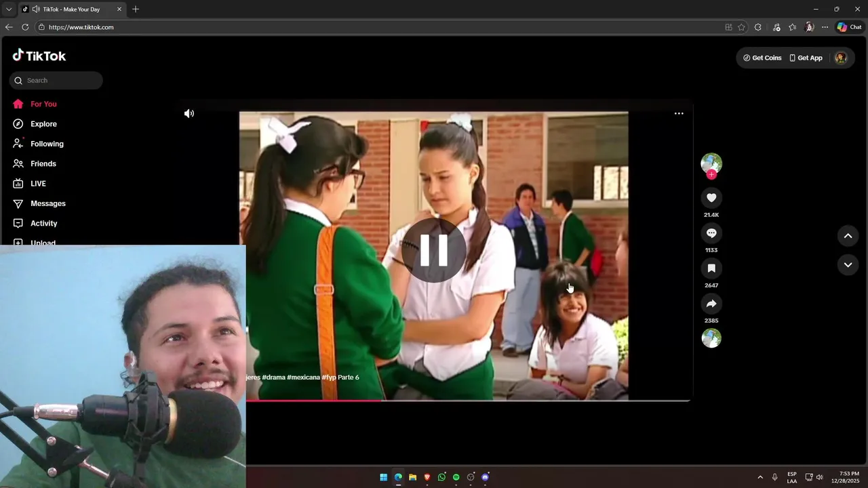Go back in the browser
The height and width of the screenshot is (488, 868).
coord(9,27)
